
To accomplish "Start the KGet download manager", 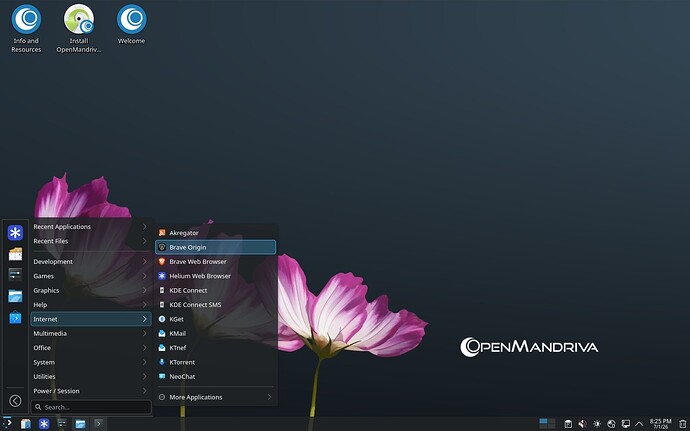I will [x=216, y=319].
